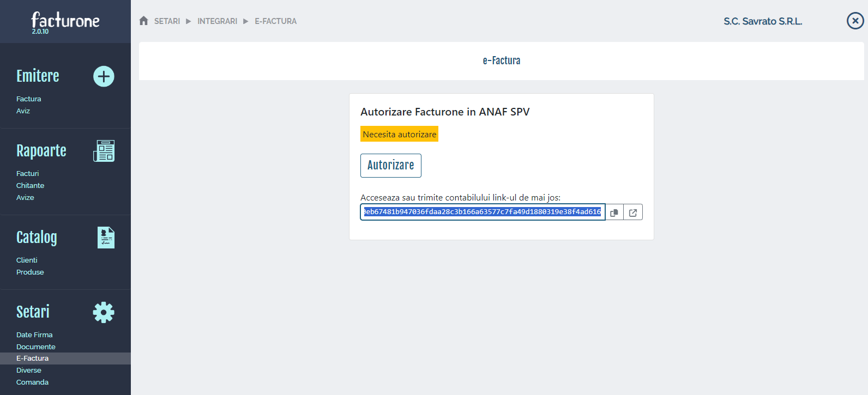
Task: Open Clienti catalog
Action: (x=27, y=260)
